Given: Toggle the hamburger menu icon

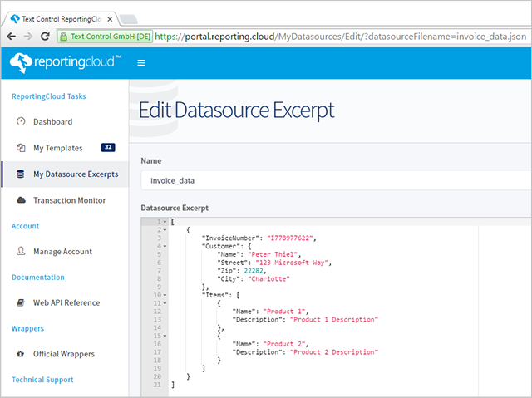Looking at the screenshot, I should pos(141,62).
